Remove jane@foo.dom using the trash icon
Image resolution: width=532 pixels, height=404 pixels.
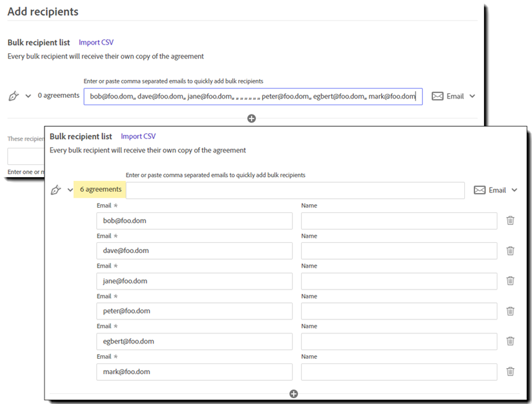point(510,281)
